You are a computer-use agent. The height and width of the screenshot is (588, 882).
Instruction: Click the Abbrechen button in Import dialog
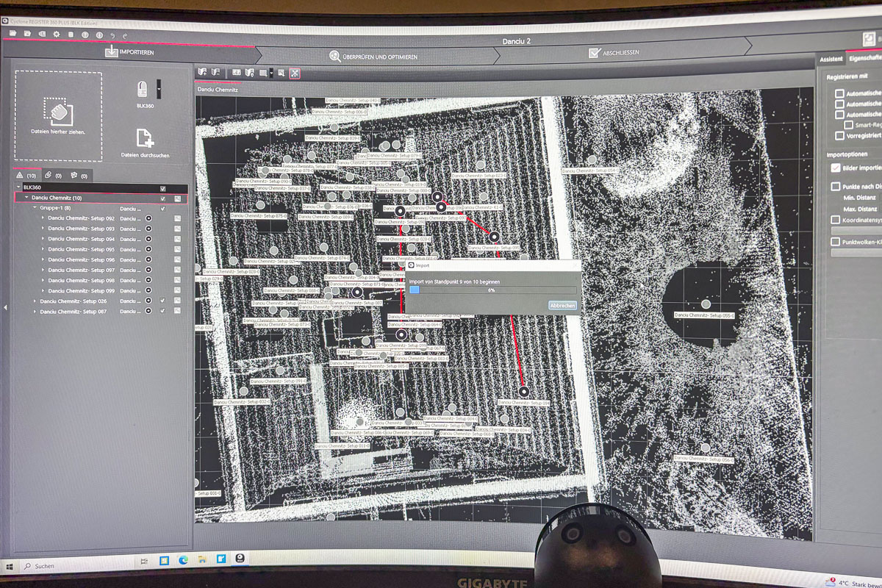click(x=562, y=305)
